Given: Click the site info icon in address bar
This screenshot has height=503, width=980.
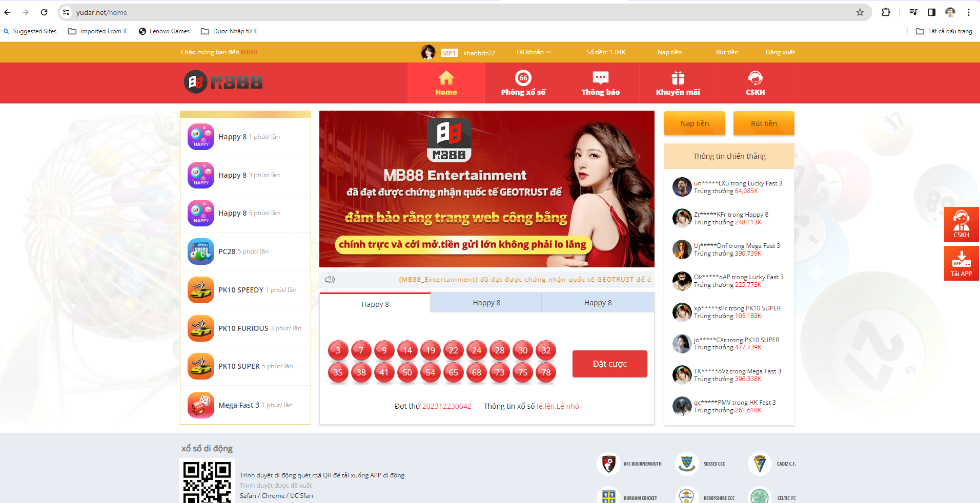Looking at the screenshot, I should (66, 12).
